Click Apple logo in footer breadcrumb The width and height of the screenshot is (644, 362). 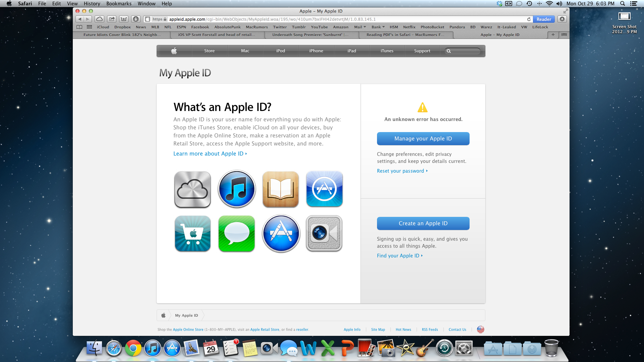point(163,315)
